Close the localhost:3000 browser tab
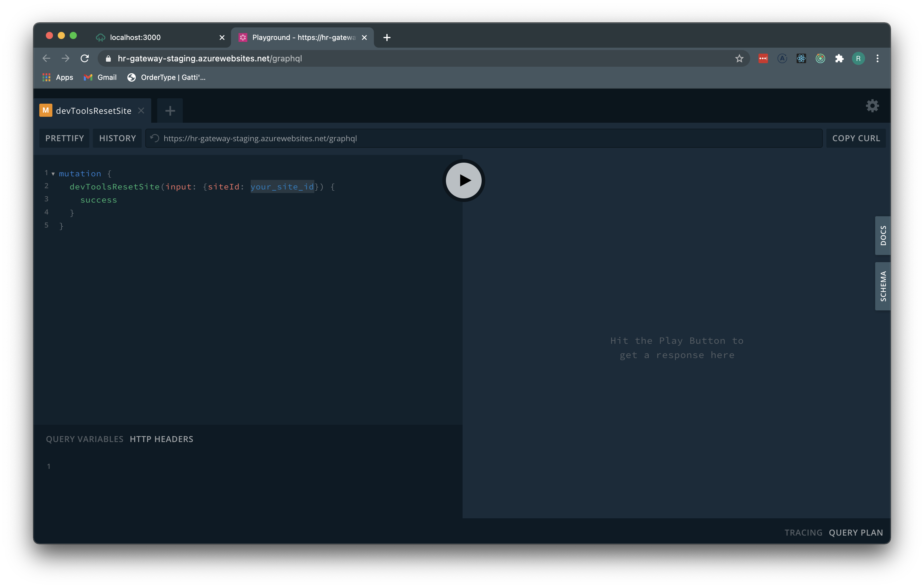924x588 pixels. click(x=222, y=37)
